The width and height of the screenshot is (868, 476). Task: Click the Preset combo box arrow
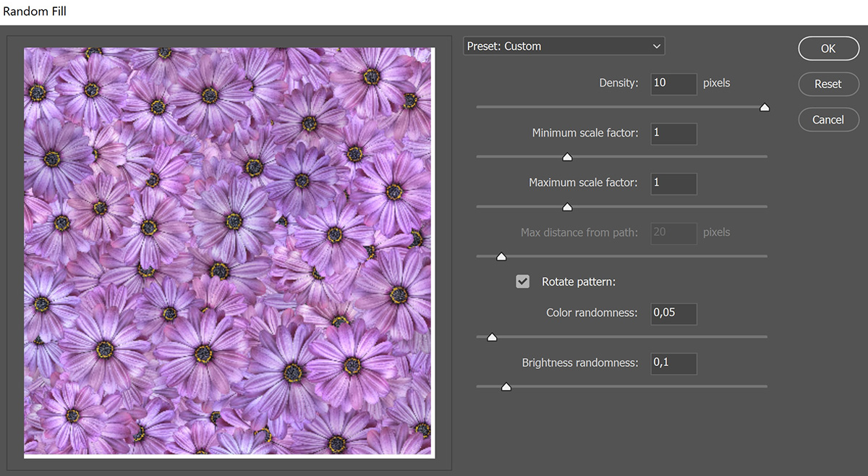(x=656, y=46)
